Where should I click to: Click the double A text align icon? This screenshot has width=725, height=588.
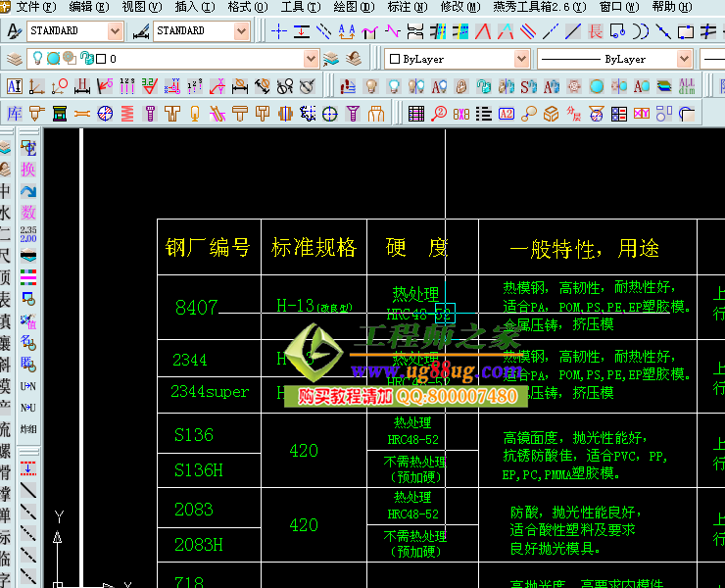point(346,31)
